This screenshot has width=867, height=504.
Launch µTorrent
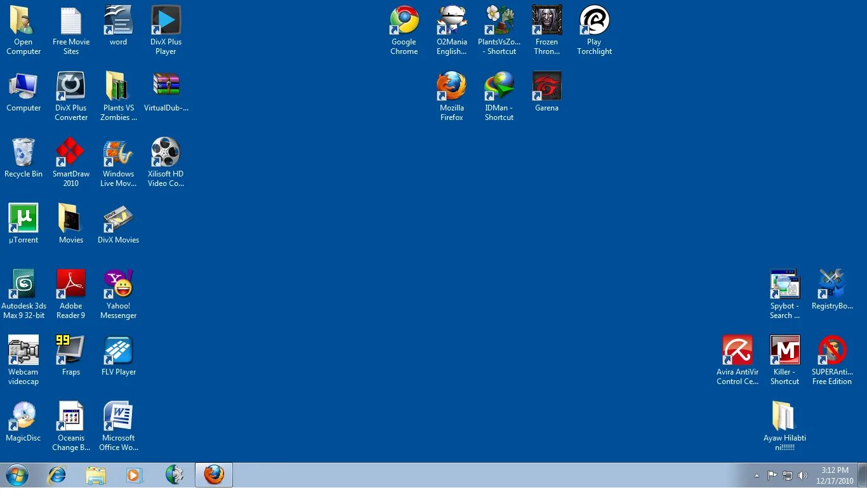[23, 218]
